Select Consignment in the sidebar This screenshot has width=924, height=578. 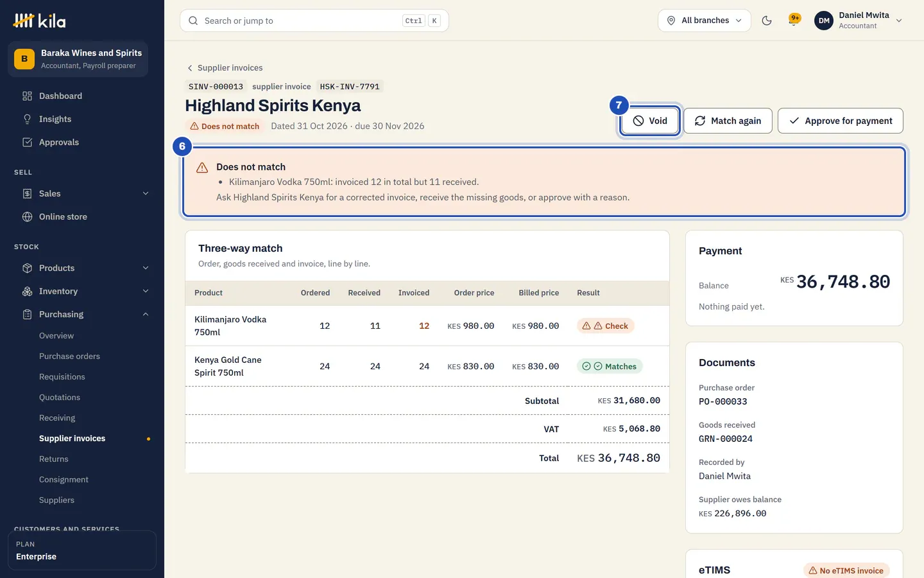(x=64, y=480)
